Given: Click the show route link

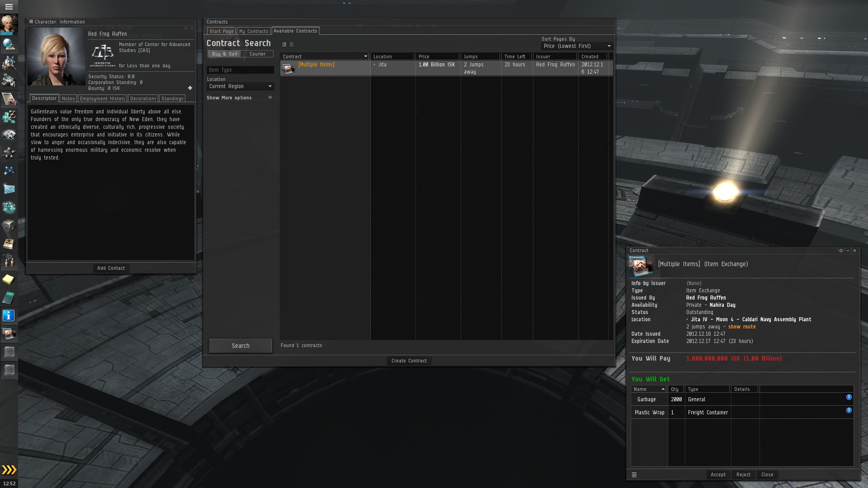Looking at the screenshot, I should click(x=741, y=327).
